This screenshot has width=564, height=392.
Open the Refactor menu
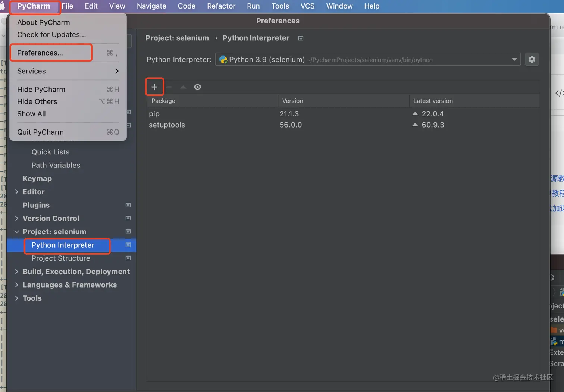tap(221, 6)
